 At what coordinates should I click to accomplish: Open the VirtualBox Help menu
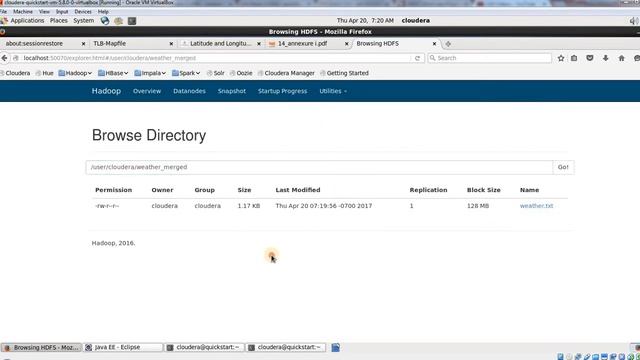[x=103, y=12]
